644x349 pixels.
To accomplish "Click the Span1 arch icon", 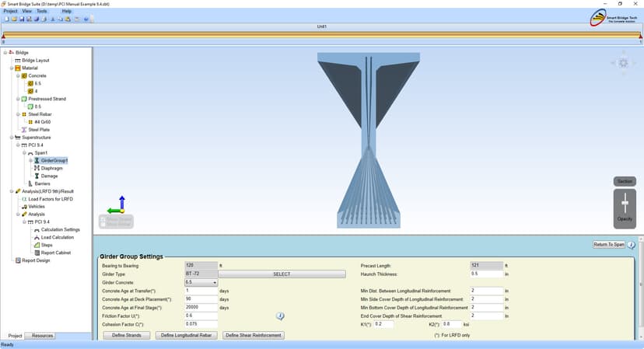I will [30, 153].
